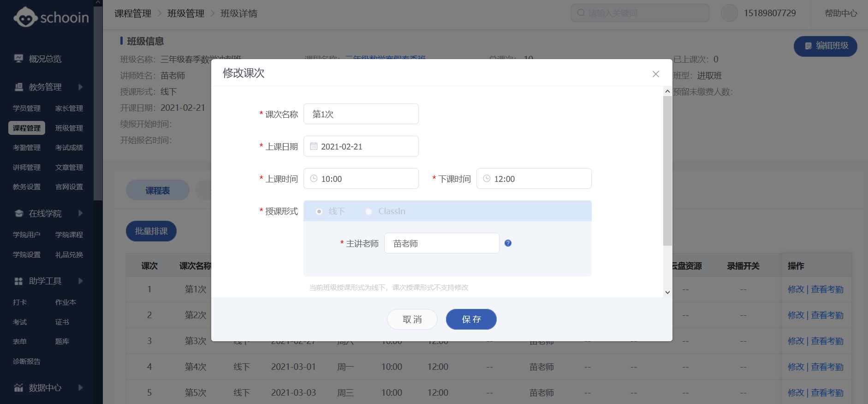
Task: Click date cell 2021-03-01
Action: [293, 367]
